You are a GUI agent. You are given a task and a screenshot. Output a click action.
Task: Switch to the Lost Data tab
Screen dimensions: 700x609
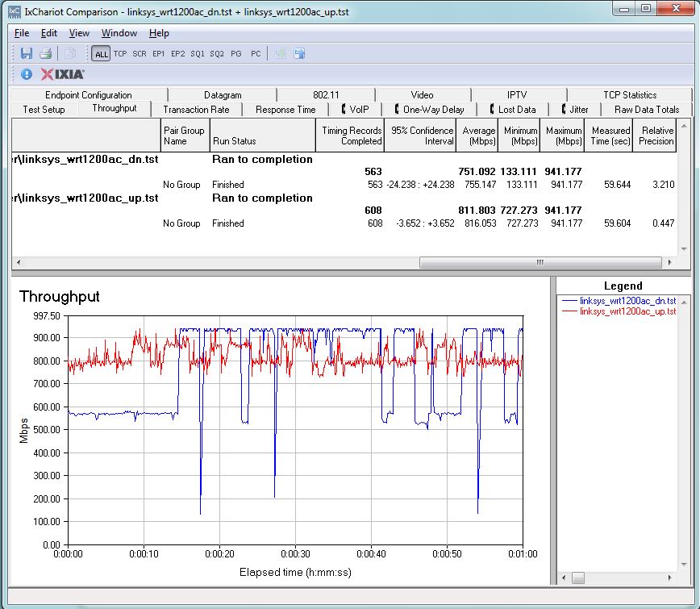[513, 110]
